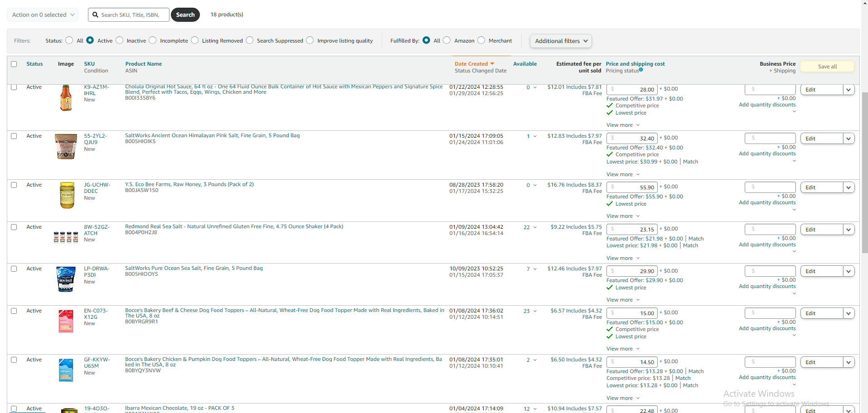Open the Ibarra Mexican Chocolate product link
The height and width of the screenshot is (413, 868).
coord(179,408)
